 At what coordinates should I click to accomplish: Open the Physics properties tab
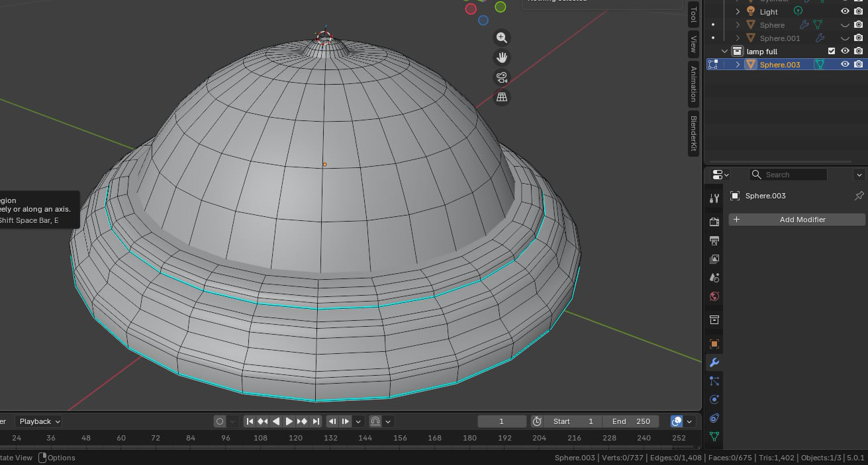coord(714,399)
